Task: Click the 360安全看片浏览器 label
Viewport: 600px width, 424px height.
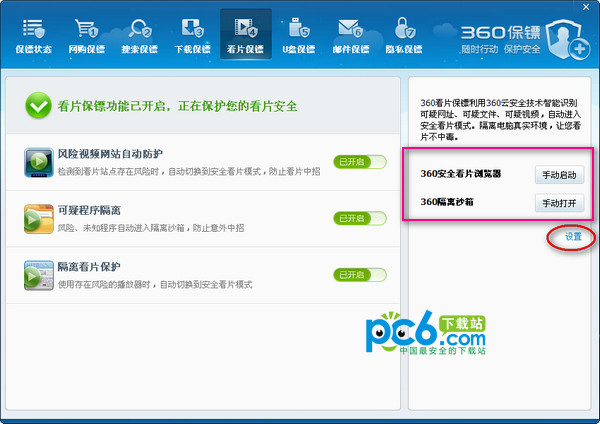Action: tap(461, 174)
